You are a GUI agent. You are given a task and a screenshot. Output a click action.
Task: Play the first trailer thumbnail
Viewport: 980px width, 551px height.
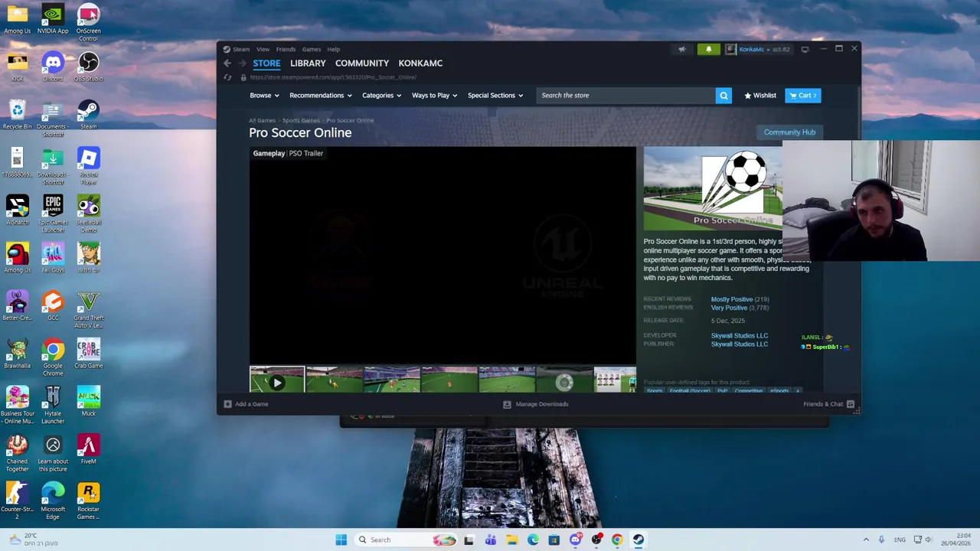tap(276, 380)
